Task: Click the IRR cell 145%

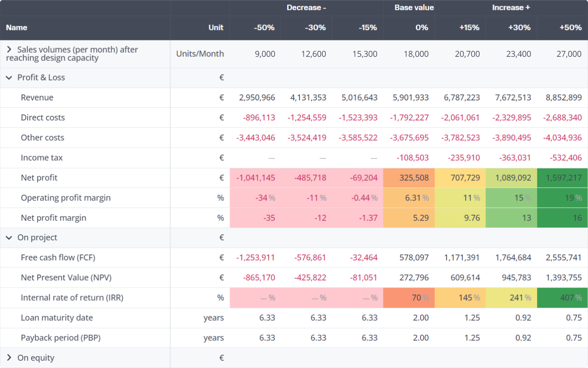Action: [460, 298]
